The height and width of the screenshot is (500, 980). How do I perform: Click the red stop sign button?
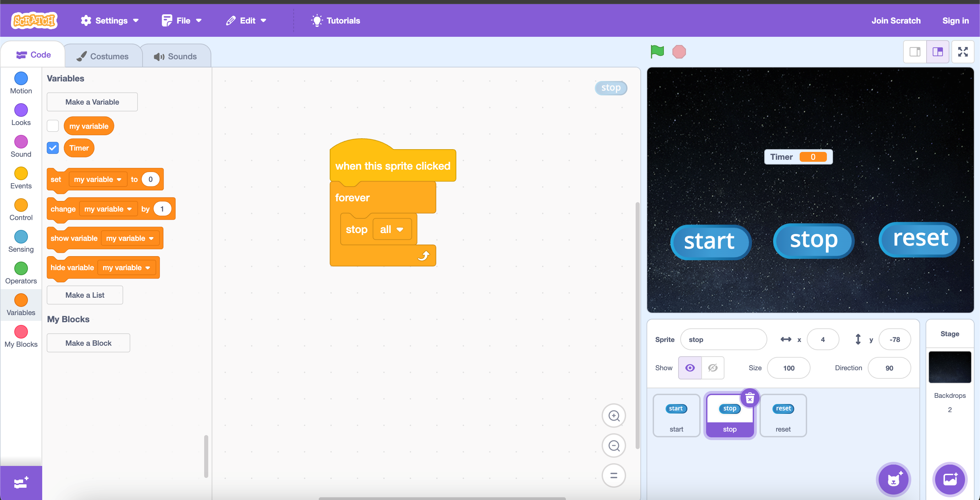point(679,52)
